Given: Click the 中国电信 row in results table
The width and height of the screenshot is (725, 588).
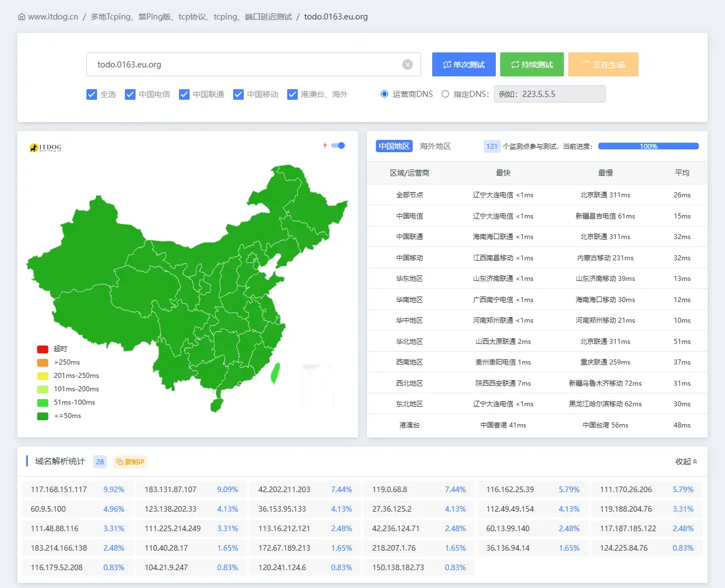Looking at the screenshot, I should (x=537, y=216).
